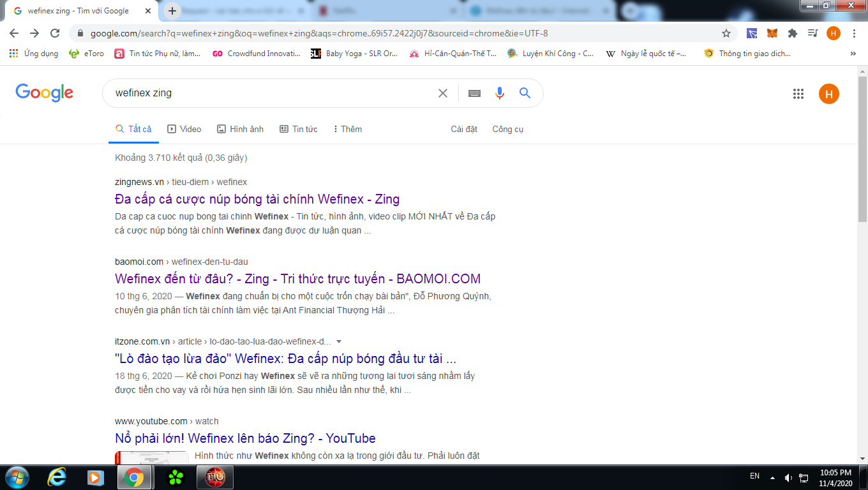The image size is (868, 490).
Task: Open the Thông tin giao dịch bookmark
Action: click(747, 54)
